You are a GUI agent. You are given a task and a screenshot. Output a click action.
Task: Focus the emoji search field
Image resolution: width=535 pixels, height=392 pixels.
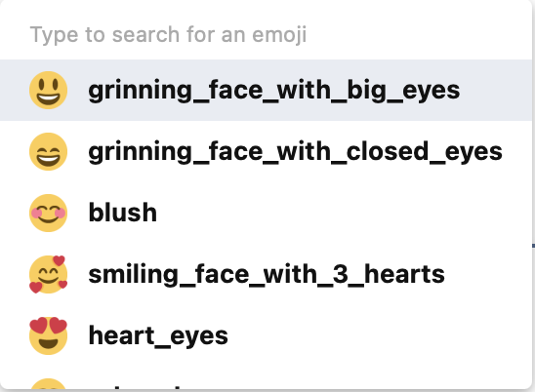pyautogui.click(x=267, y=35)
